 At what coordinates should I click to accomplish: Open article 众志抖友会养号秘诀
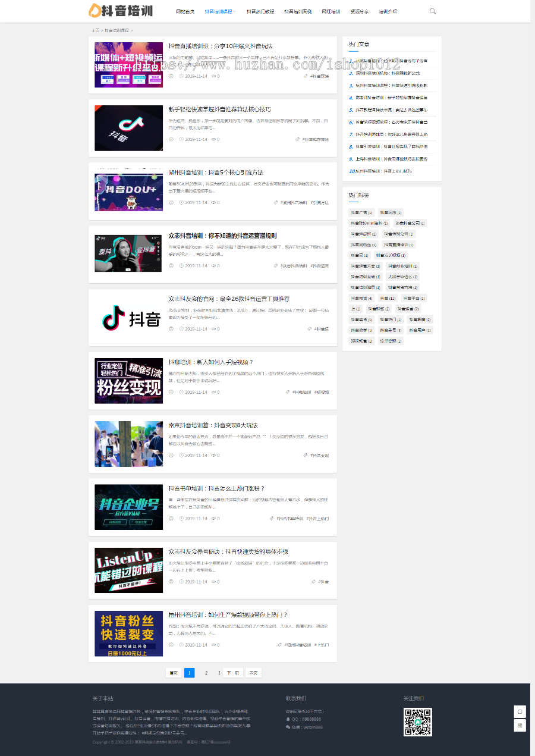click(x=228, y=551)
